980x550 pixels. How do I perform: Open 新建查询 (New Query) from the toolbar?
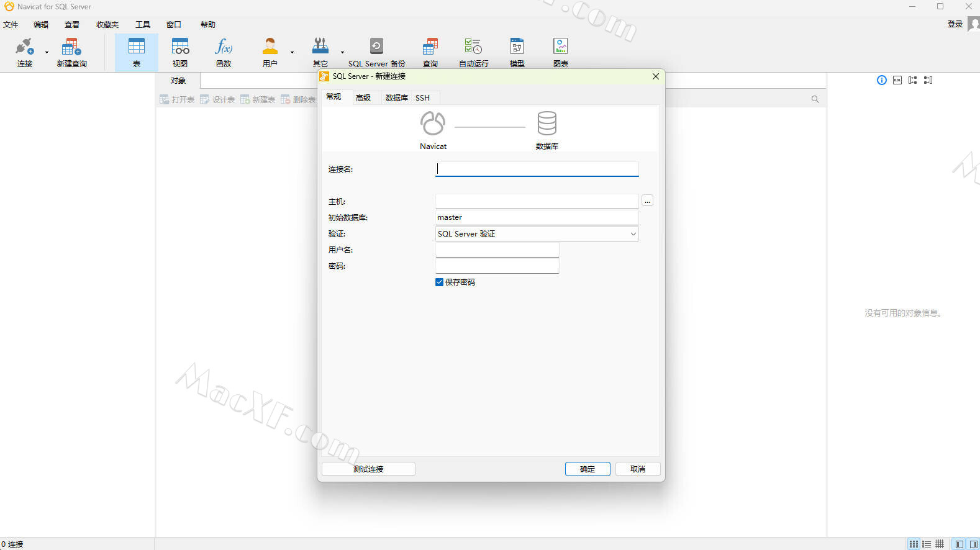[x=71, y=52]
